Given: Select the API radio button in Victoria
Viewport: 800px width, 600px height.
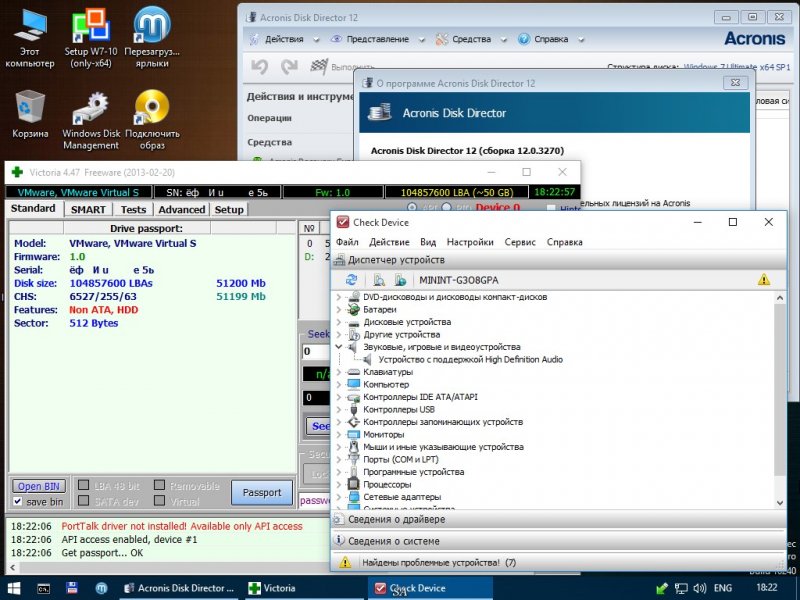Looking at the screenshot, I should coord(412,207).
